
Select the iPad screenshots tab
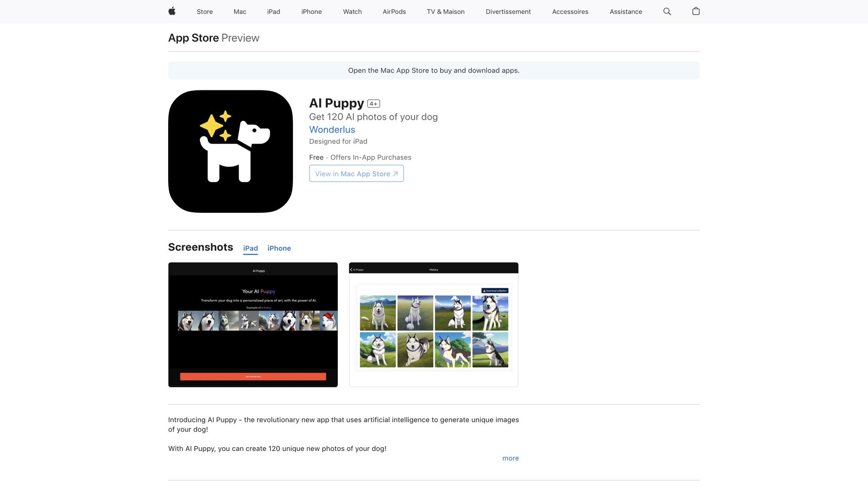click(250, 248)
